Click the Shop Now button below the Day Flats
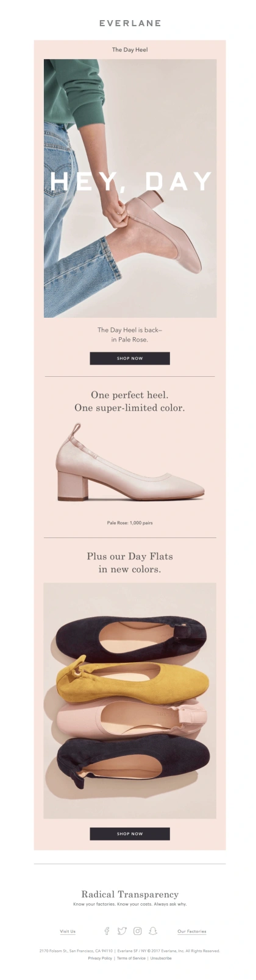The width and height of the screenshot is (256, 980). [130, 834]
